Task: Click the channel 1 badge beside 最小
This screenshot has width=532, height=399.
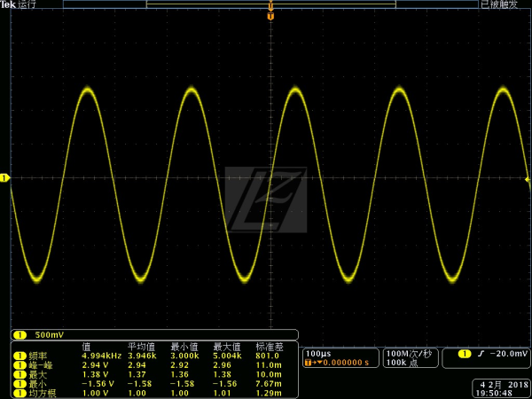Action: [20, 384]
